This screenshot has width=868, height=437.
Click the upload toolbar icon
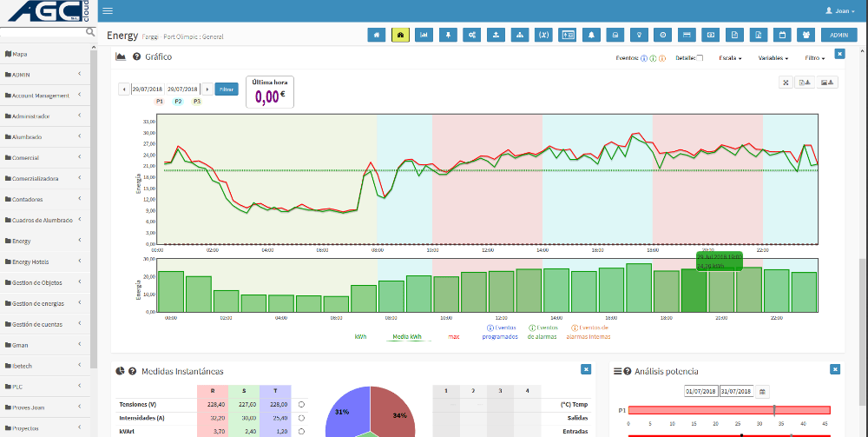tap(496, 35)
